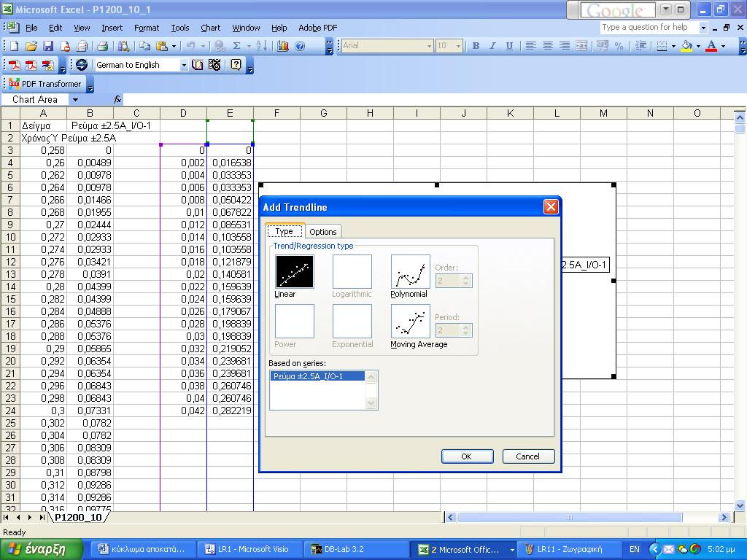The image size is (747, 560).
Task: Switch to LR1 - Microsoft Visio taskbar item
Action: tap(248, 549)
